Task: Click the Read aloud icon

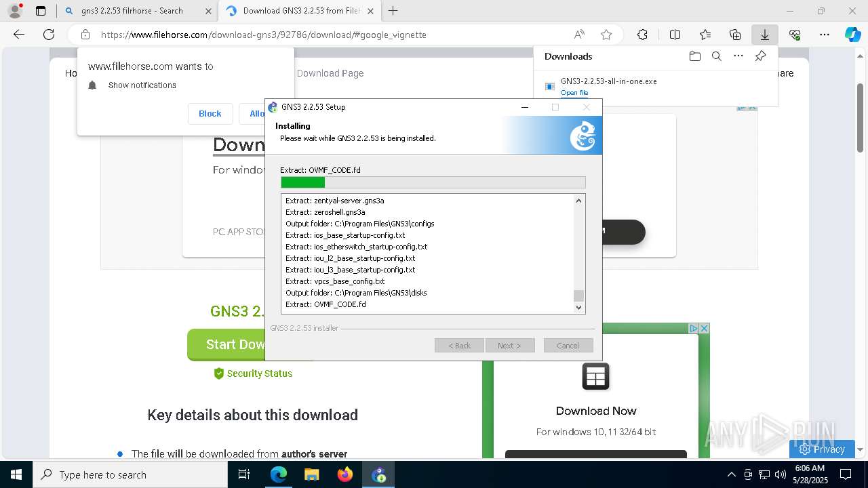Action: (579, 35)
